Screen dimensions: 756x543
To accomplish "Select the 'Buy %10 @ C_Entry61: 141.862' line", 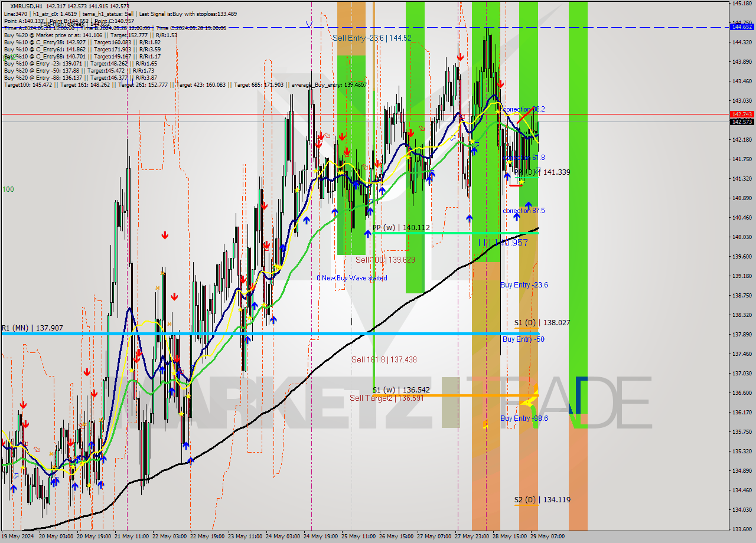I will point(82,49).
